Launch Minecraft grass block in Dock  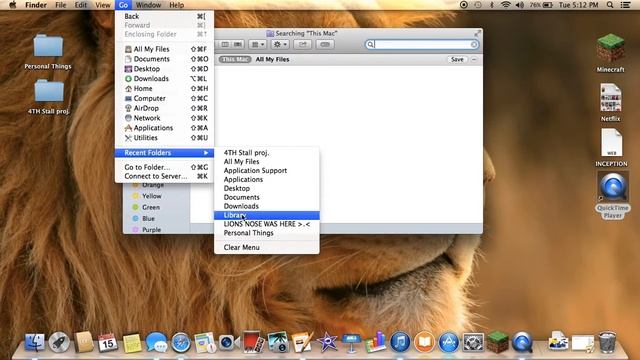tap(498, 342)
